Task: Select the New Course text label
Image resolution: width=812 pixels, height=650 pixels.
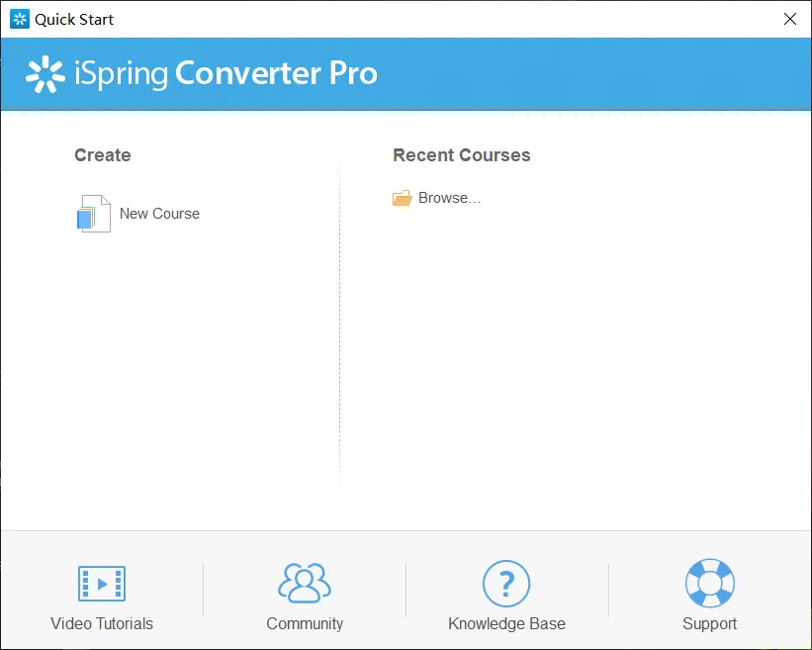Action: pyautogui.click(x=159, y=214)
